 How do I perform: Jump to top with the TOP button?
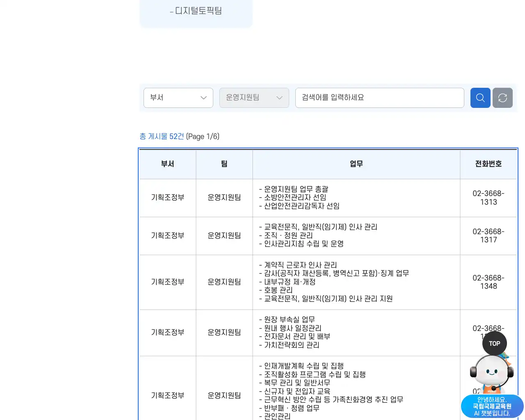click(x=495, y=344)
